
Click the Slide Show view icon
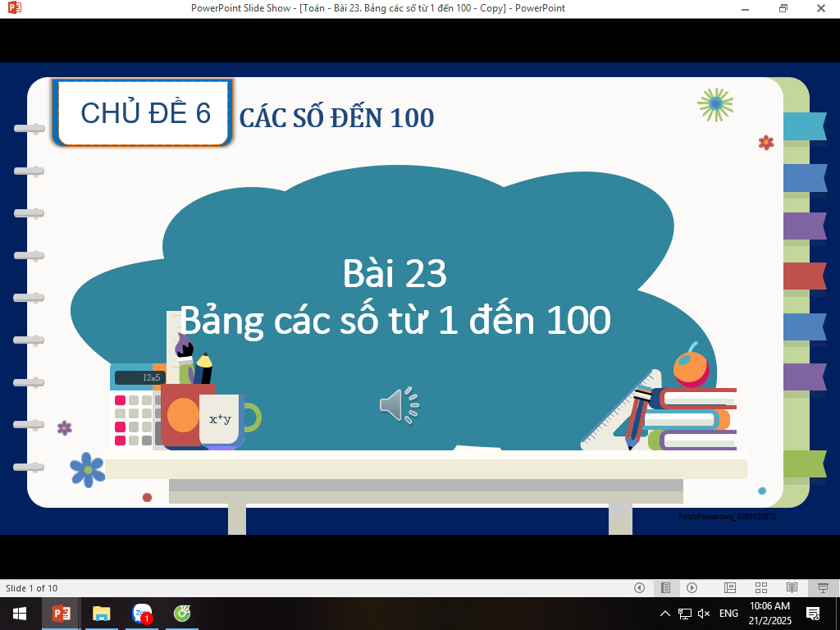click(823, 588)
